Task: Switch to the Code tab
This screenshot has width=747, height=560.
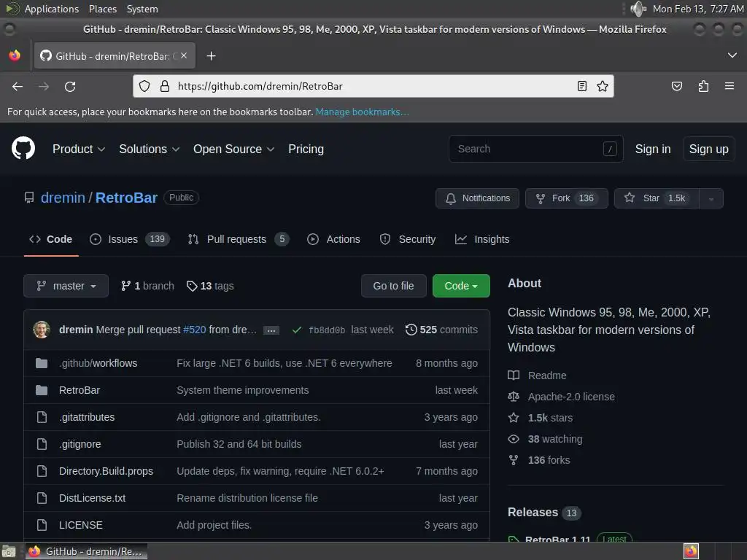Action: coord(51,239)
